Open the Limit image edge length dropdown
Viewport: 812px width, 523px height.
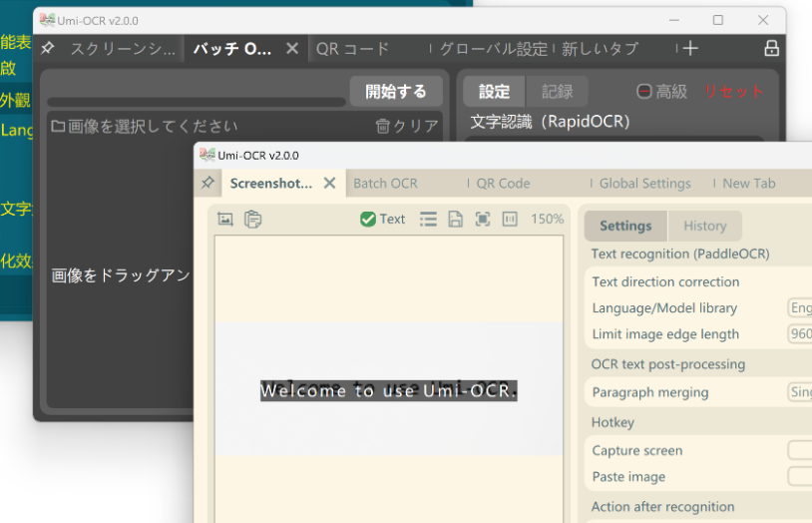[x=800, y=334]
